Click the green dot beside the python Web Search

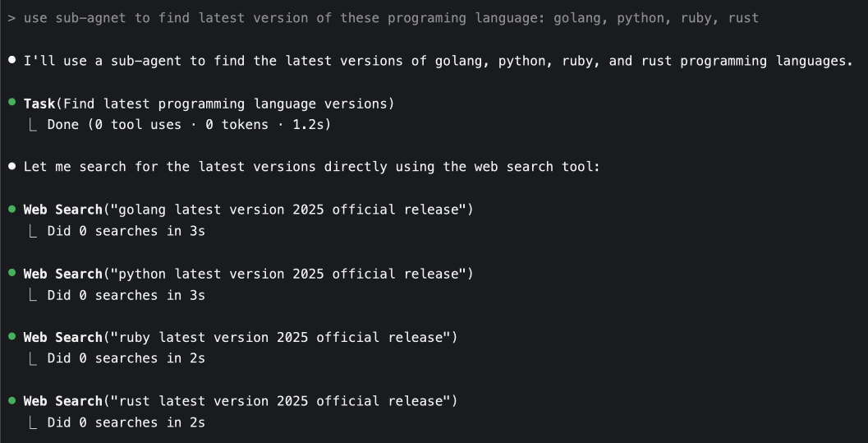tap(11, 273)
